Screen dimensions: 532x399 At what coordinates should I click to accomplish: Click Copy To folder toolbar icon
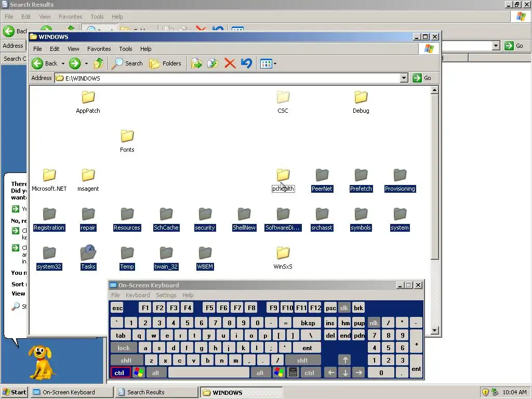tap(213, 63)
